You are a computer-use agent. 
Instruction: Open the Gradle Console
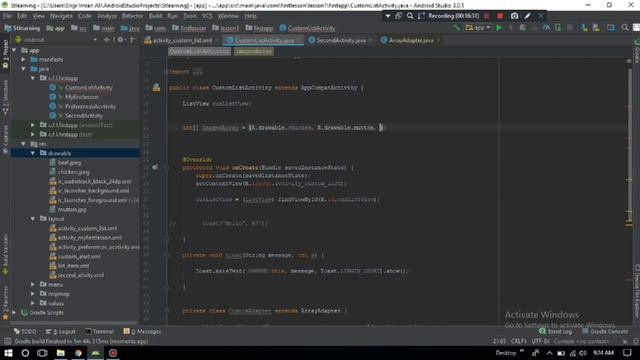coord(605,331)
